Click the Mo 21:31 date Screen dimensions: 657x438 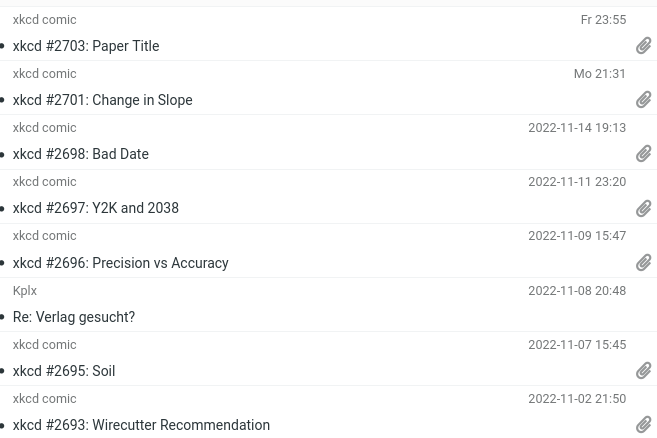(599, 74)
